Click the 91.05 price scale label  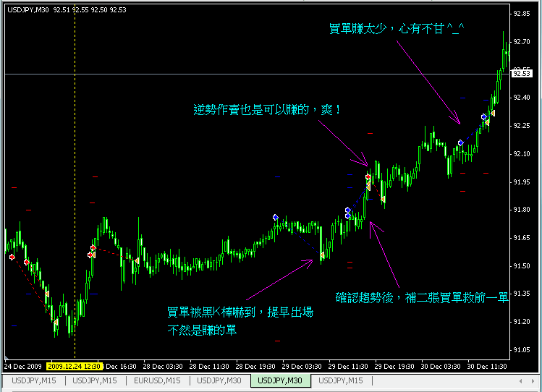click(x=522, y=350)
